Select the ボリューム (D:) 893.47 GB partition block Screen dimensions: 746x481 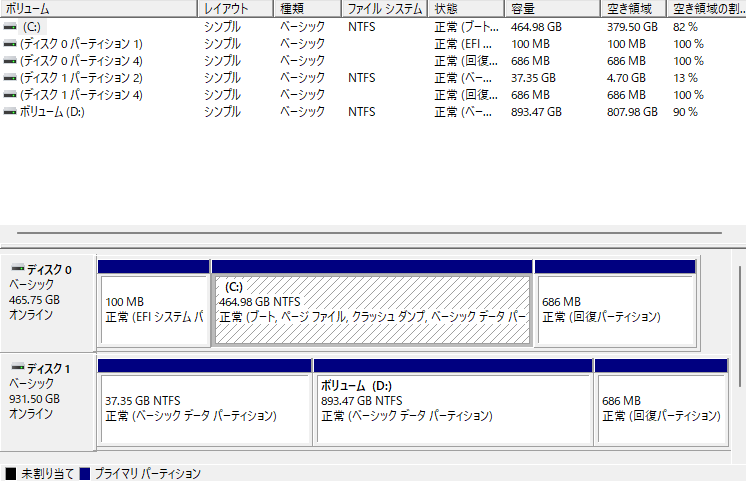(453, 408)
